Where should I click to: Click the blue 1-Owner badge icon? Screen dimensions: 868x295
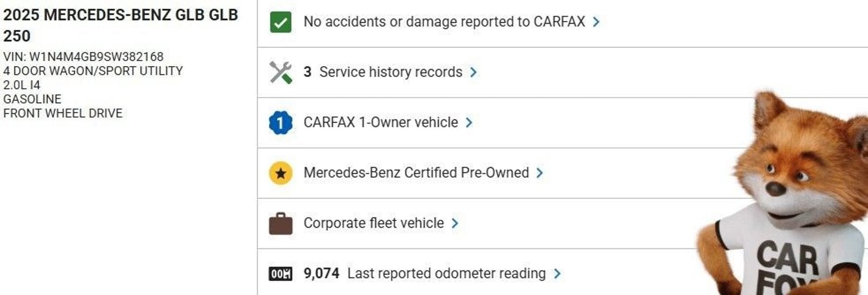click(x=280, y=123)
